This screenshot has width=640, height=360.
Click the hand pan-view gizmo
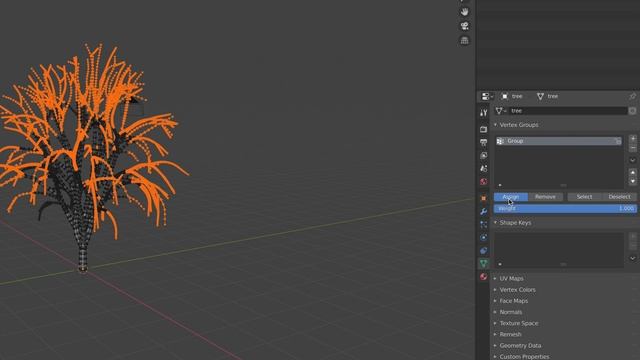(464, 12)
